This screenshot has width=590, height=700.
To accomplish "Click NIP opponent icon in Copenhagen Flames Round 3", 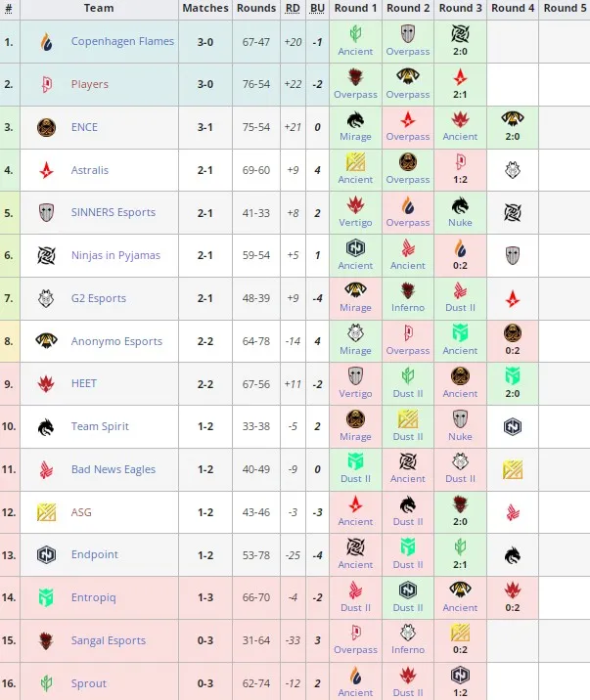I will pos(460,34).
